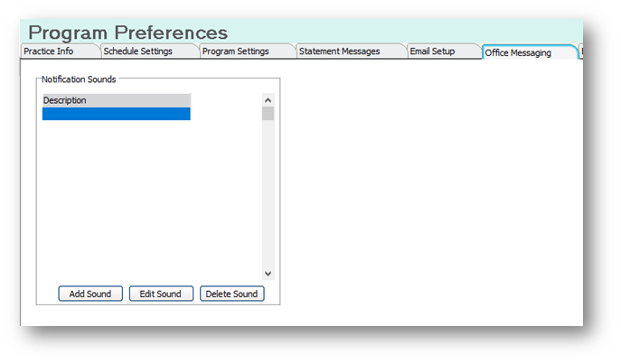Viewport: 621px width, 364px height.
Task: Click the scrollbar thumb in Notification Sounds
Action: (x=268, y=113)
